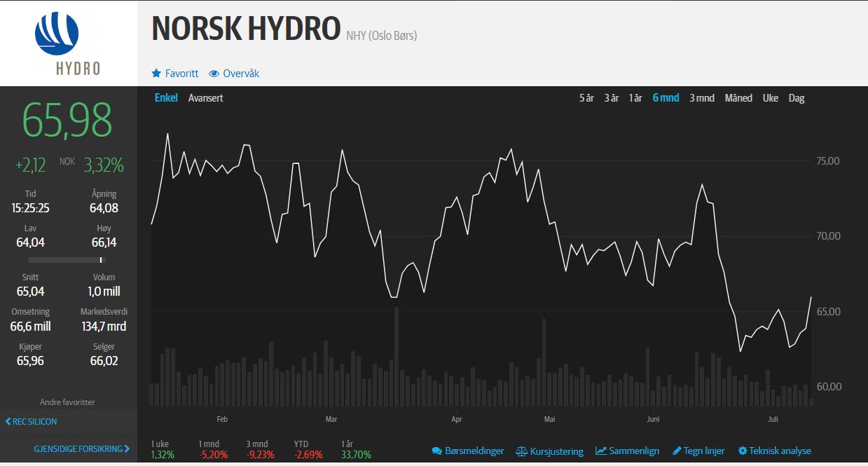Click the 65,00 price axis label
Image resolution: width=868 pixels, height=466 pixels.
pyautogui.click(x=829, y=311)
